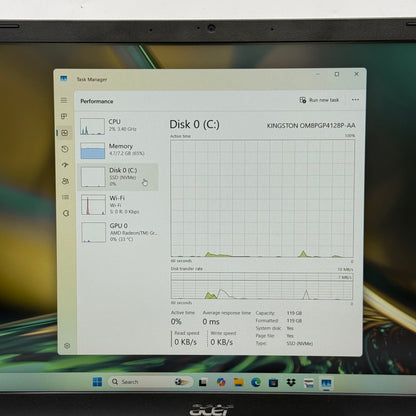This screenshot has height=416, width=416.
Task: Click the Capacity '119 GB' value
Action: pos(294,313)
